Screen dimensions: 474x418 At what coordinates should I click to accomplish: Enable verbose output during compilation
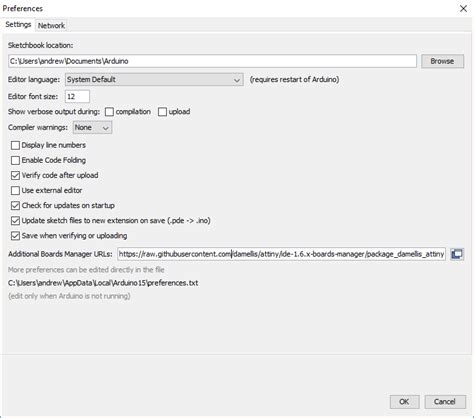point(109,112)
